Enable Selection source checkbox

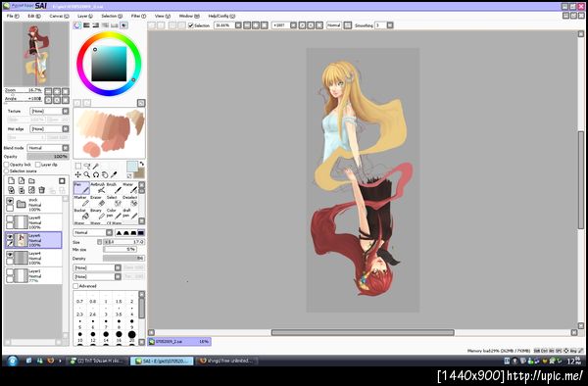tap(7, 170)
